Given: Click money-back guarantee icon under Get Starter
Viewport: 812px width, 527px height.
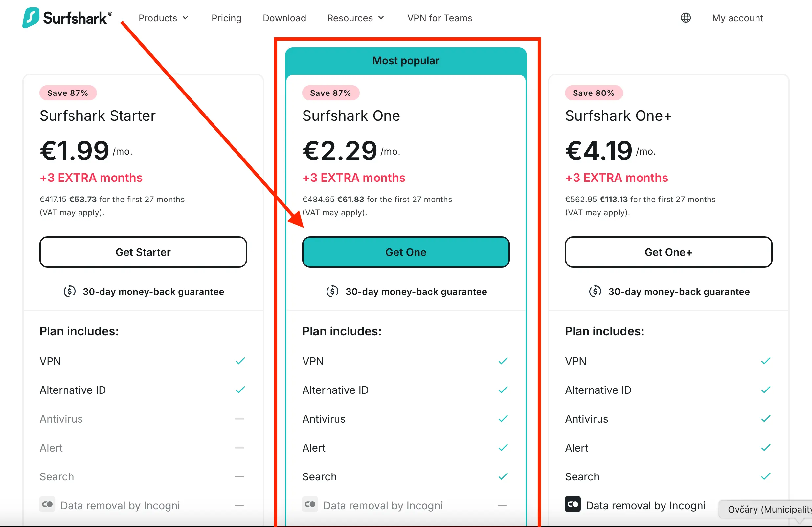Looking at the screenshot, I should [69, 291].
